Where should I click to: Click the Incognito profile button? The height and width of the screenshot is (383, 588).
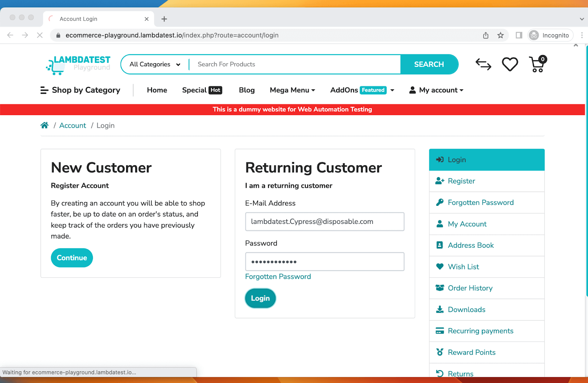pos(550,35)
